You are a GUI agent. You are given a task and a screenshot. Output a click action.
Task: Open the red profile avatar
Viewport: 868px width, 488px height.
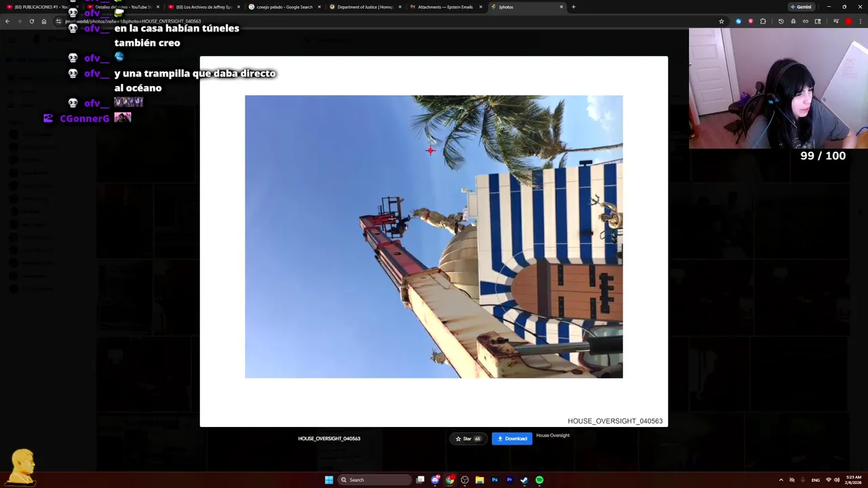point(848,21)
